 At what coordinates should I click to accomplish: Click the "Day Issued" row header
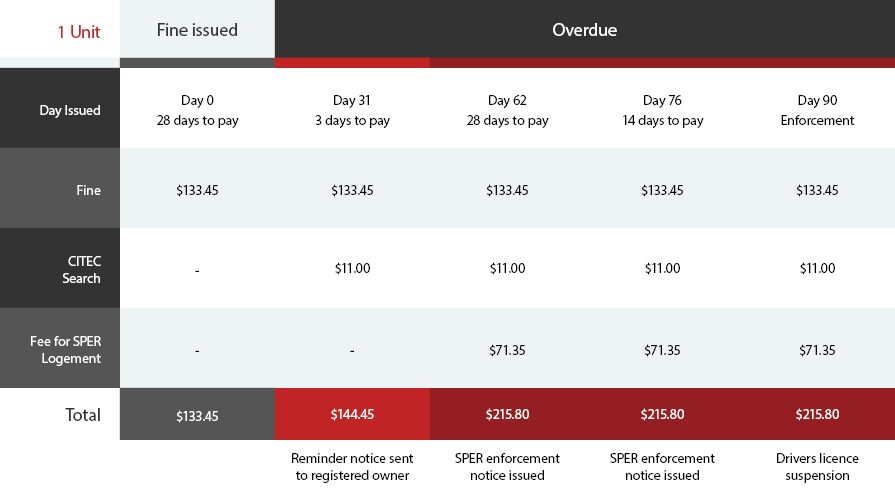point(60,109)
